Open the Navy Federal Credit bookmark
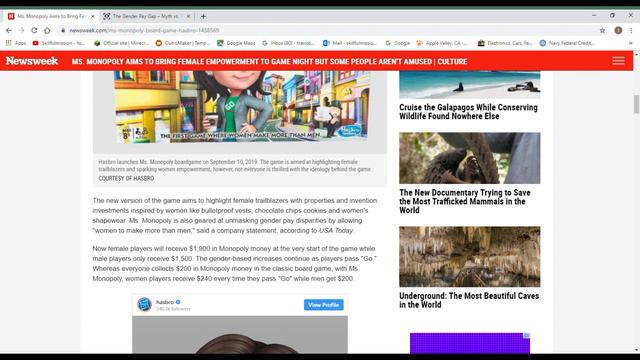The width and height of the screenshot is (640, 360). (x=567, y=43)
